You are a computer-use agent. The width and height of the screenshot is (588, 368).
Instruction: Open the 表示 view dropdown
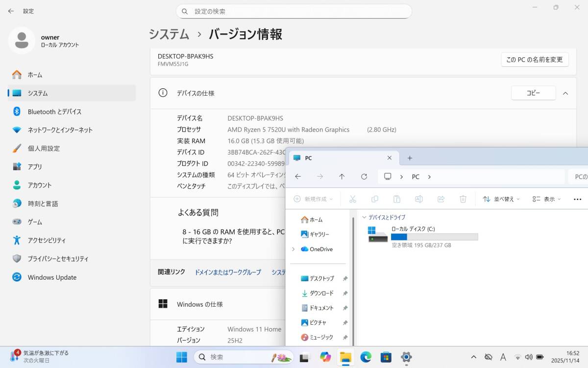546,199
